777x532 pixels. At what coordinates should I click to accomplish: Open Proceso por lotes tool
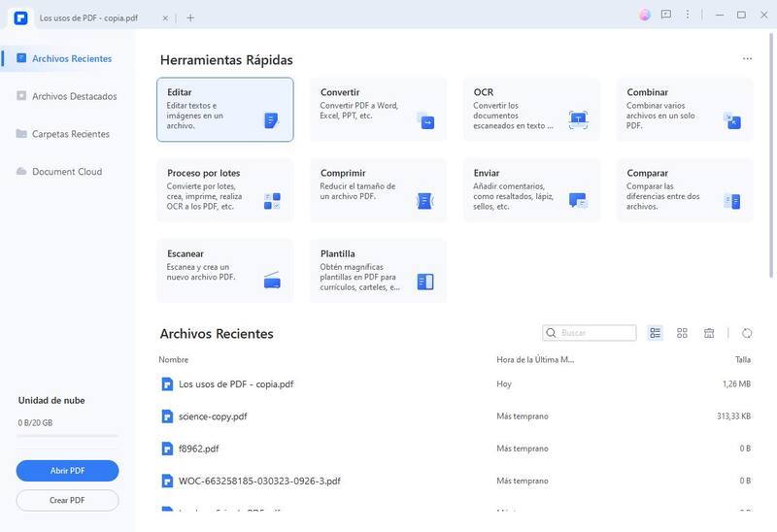pos(224,190)
